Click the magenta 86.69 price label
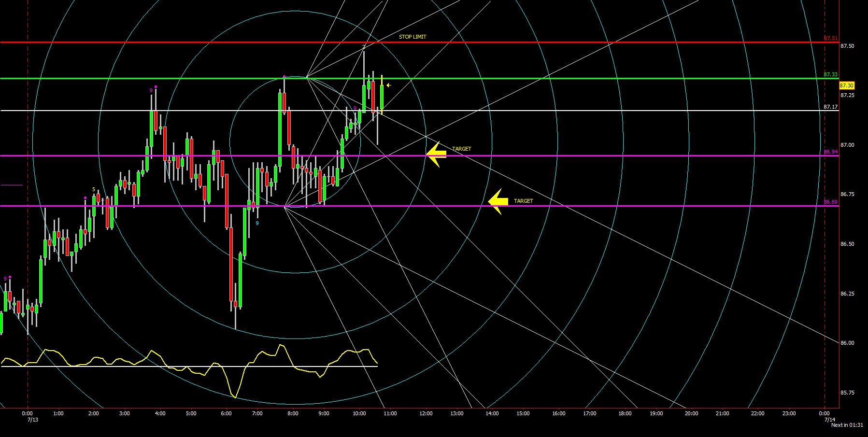This screenshot has width=868, height=437. tap(831, 202)
